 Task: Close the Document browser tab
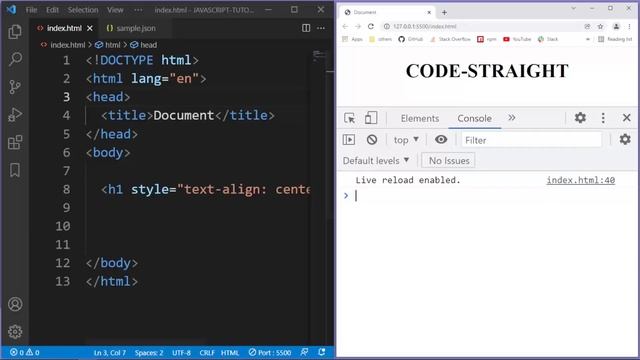[x=429, y=13]
